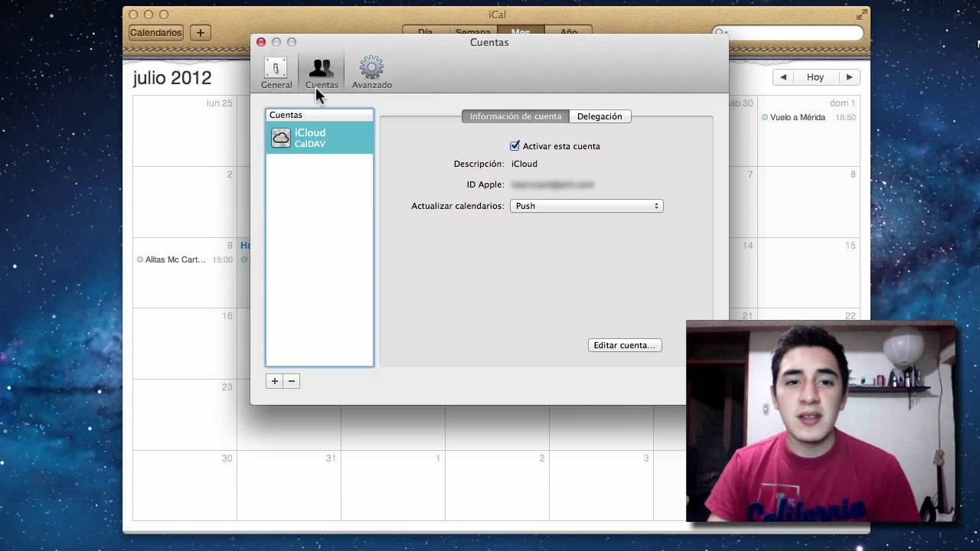Select the Vuelo a Mérida event
The height and width of the screenshot is (551, 980).
pos(808,118)
